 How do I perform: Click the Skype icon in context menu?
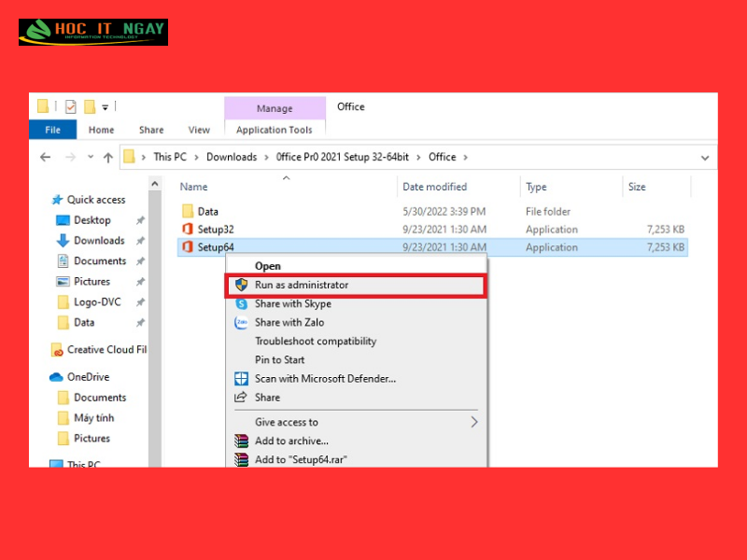pyautogui.click(x=242, y=304)
